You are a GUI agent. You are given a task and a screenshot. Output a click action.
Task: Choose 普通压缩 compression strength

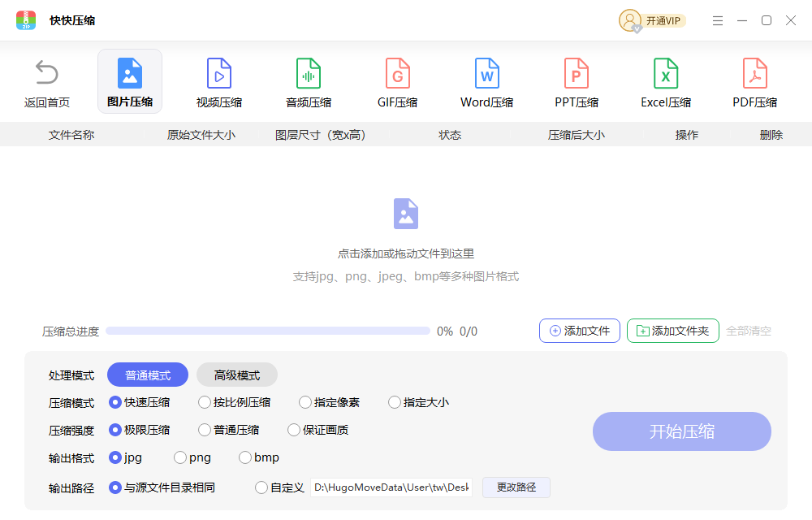(x=229, y=430)
